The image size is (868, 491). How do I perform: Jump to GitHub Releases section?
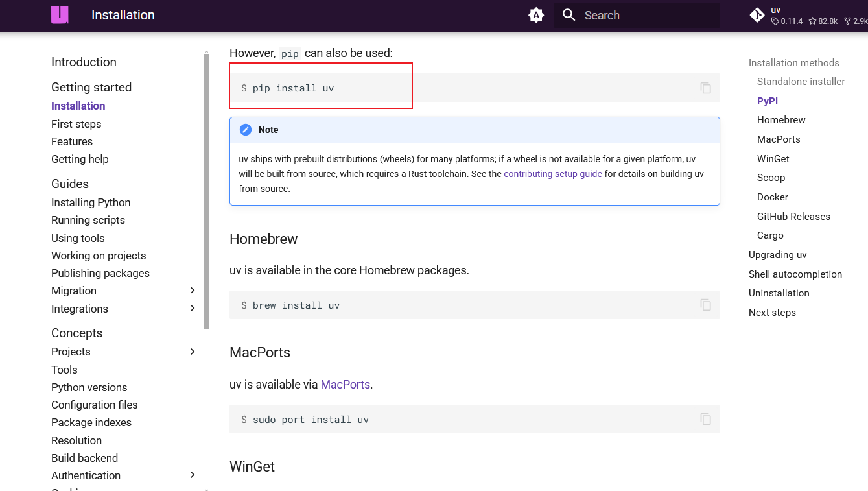pyautogui.click(x=793, y=217)
